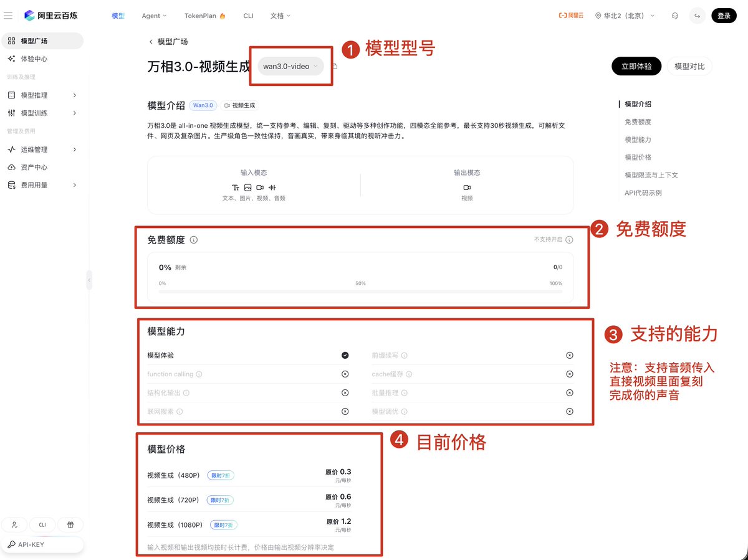Click the info icon beside 不支持开启
This screenshot has width=748, height=560.
point(569,239)
